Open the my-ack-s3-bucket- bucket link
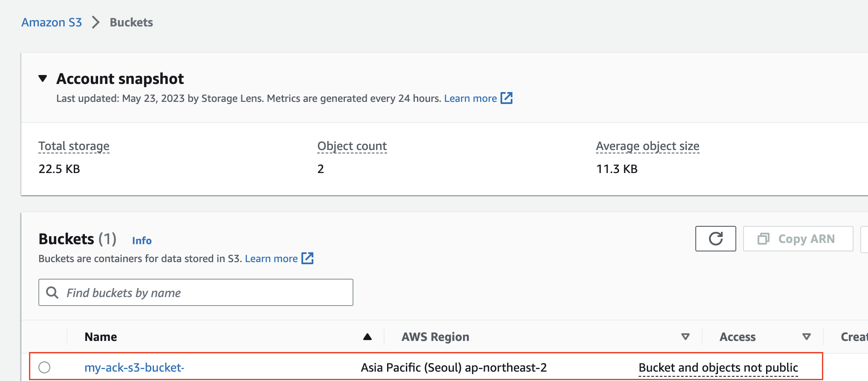The image size is (868, 381). coord(134,367)
